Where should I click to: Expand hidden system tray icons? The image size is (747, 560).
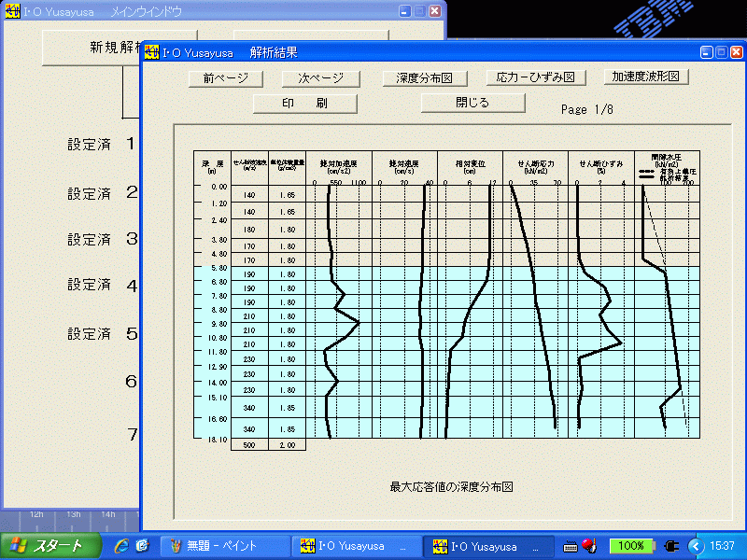[696, 546]
